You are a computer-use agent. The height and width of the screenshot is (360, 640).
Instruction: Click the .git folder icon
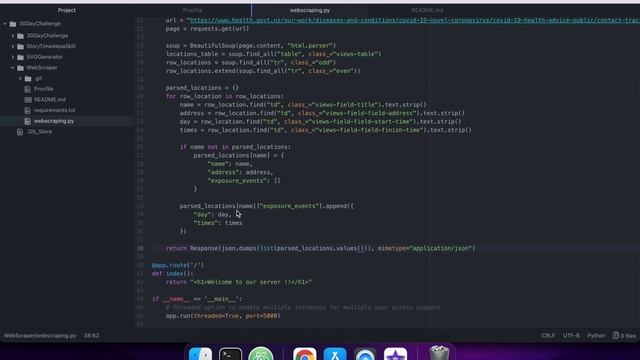(28, 78)
